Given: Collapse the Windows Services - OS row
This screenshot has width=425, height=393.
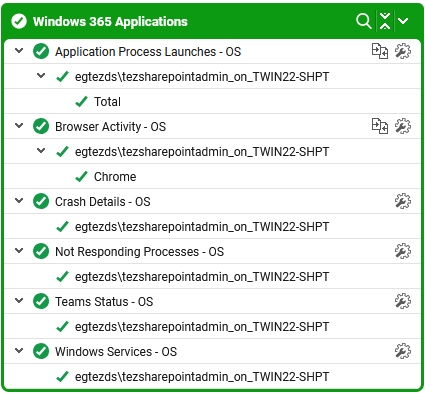Looking at the screenshot, I should click(19, 351).
